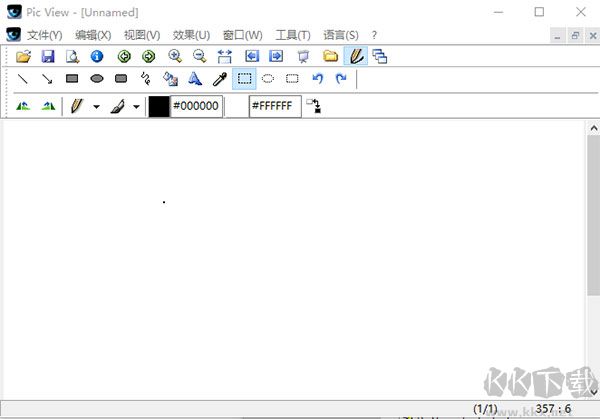Toggle the drawing toolbar pen icon

pos(356,56)
